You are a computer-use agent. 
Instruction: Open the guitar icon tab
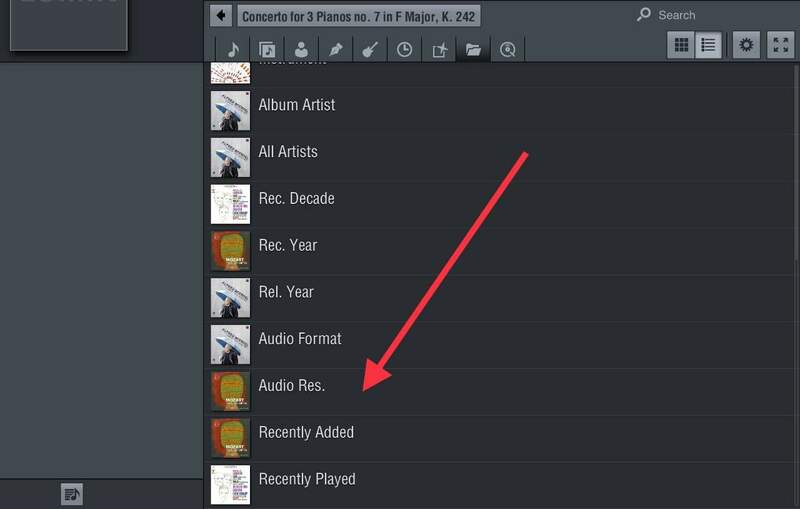370,49
